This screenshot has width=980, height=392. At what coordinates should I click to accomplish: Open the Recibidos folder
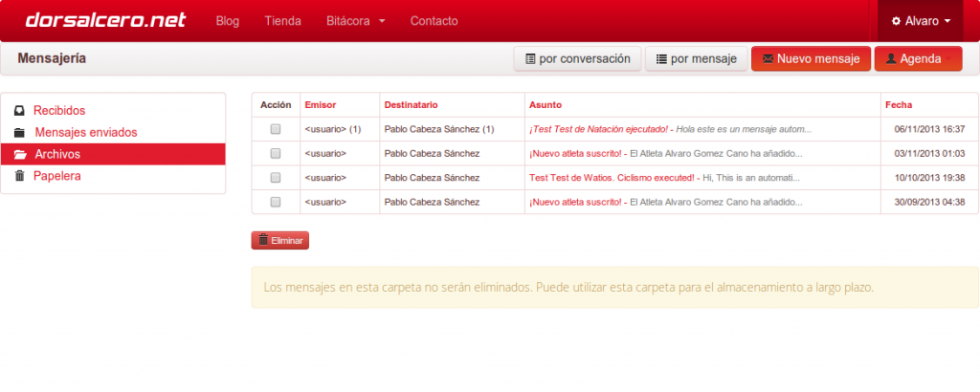point(59,111)
